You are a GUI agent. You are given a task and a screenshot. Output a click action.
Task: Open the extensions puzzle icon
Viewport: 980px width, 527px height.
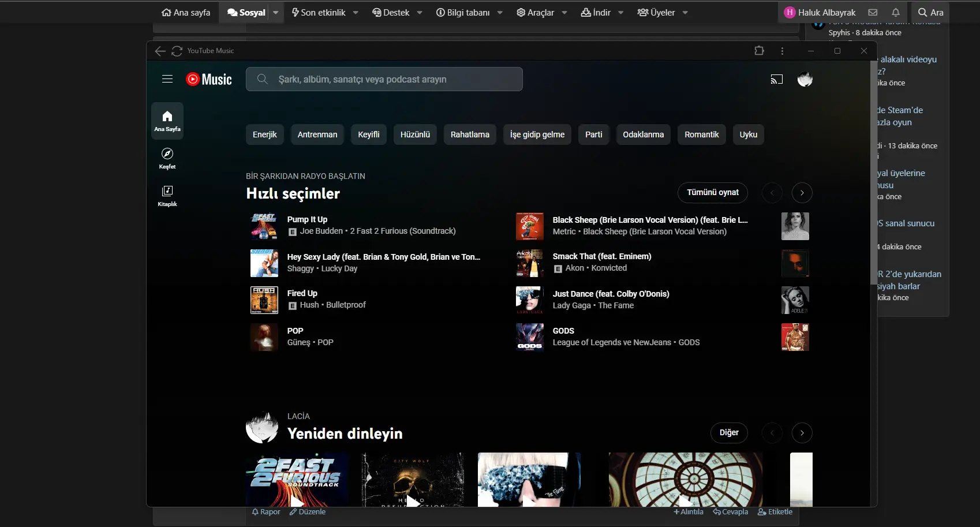(760, 51)
